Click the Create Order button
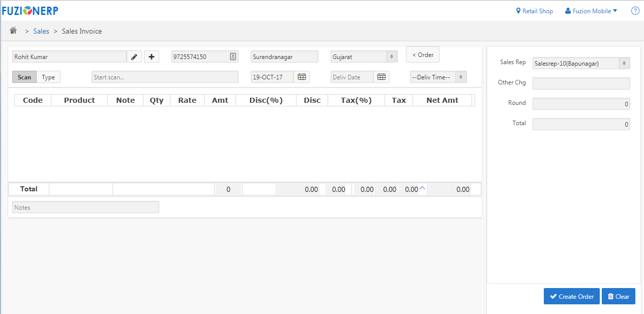The height and width of the screenshot is (314, 644). [x=571, y=296]
